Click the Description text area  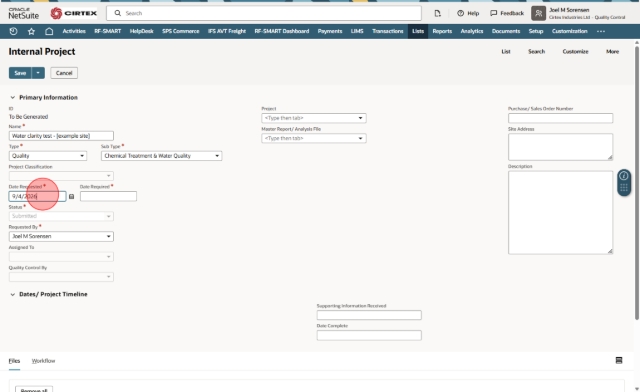(x=560, y=212)
